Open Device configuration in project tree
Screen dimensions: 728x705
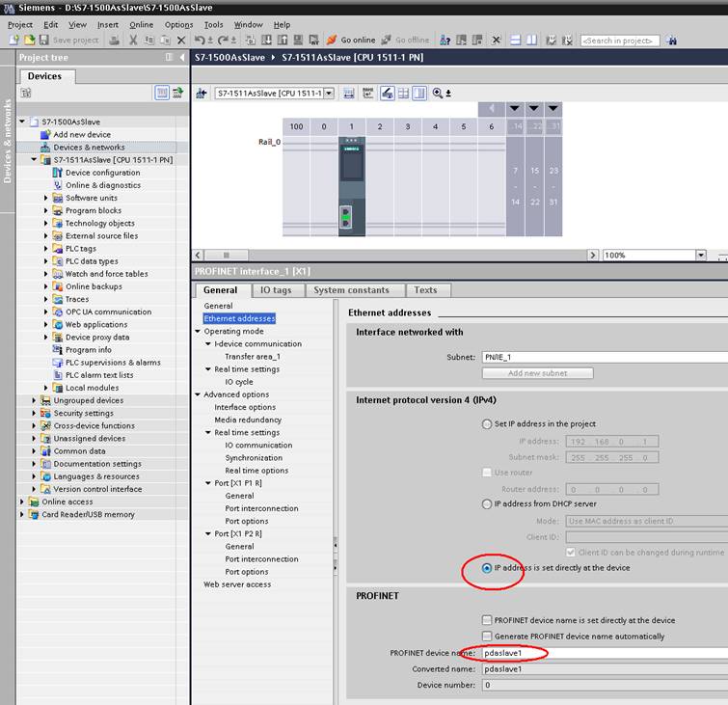pos(102,173)
